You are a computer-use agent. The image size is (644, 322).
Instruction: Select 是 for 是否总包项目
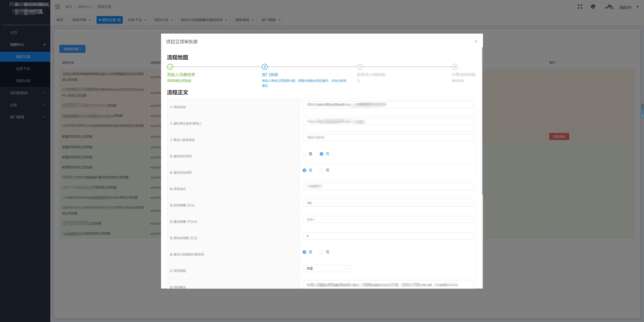click(x=304, y=170)
